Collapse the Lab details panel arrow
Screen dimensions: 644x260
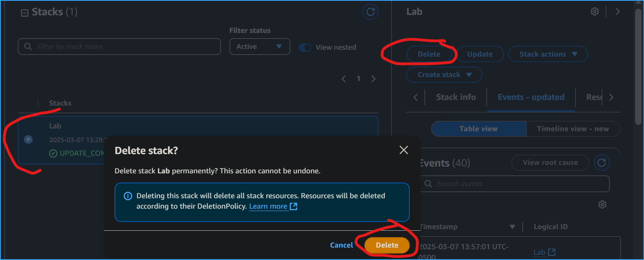click(617, 12)
